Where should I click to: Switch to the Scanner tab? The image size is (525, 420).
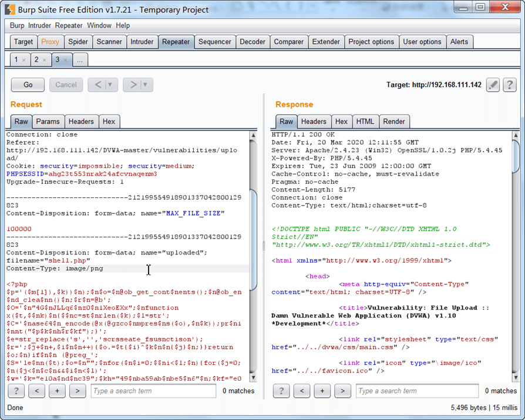click(x=109, y=42)
